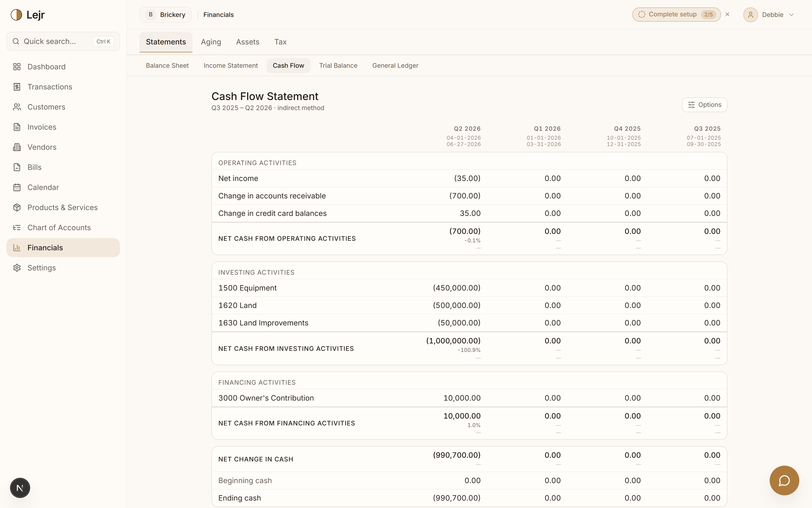The width and height of the screenshot is (812, 508).
Task: Click the Lejr logo icon
Action: coord(16,15)
